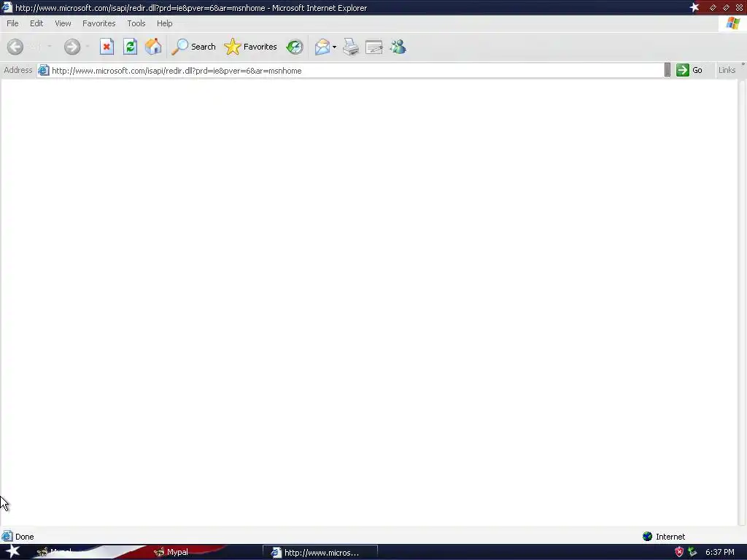This screenshot has height=560, width=747.
Task: Click the IE icon in the title bar
Action: coord(7,7)
